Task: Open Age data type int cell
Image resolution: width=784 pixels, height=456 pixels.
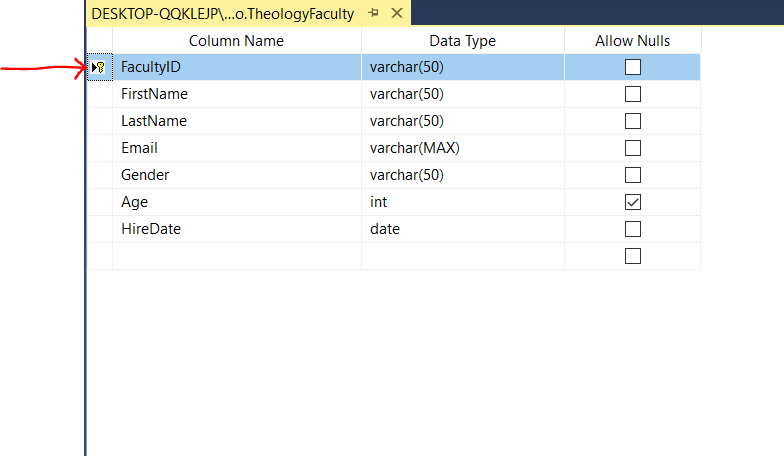Action: pyautogui.click(x=462, y=202)
